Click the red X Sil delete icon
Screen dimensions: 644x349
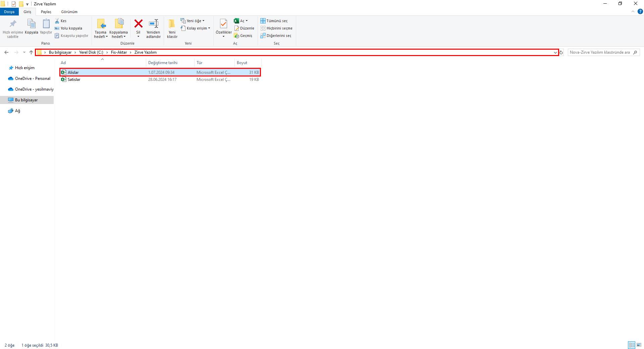pyautogui.click(x=138, y=24)
